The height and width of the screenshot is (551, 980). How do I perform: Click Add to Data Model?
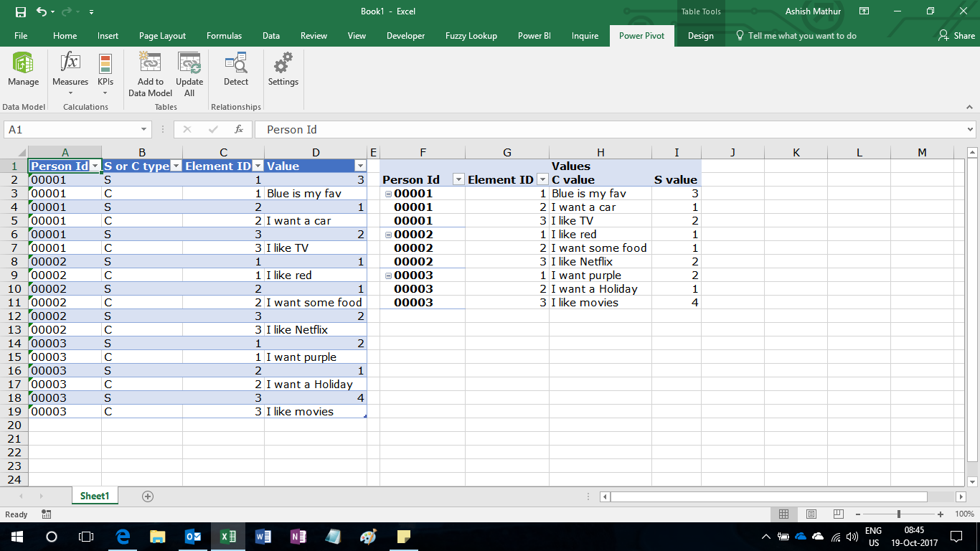[150, 74]
